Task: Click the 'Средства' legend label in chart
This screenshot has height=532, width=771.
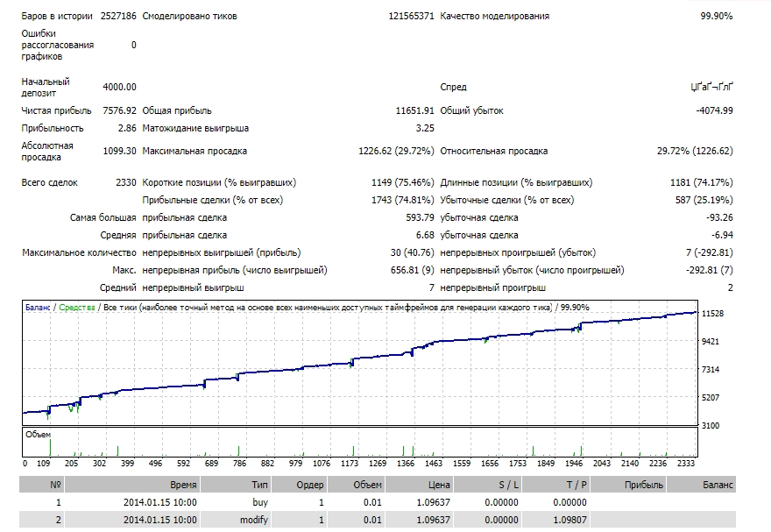Action: pos(77,308)
